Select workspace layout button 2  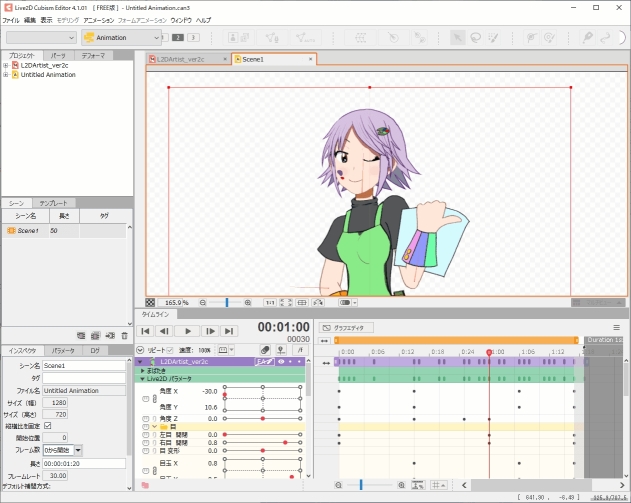click(177, 37)
